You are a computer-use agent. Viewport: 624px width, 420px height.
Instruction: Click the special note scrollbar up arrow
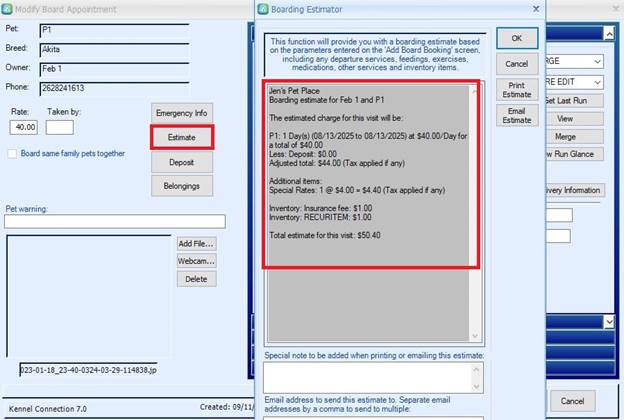click(x=476, y=369)
